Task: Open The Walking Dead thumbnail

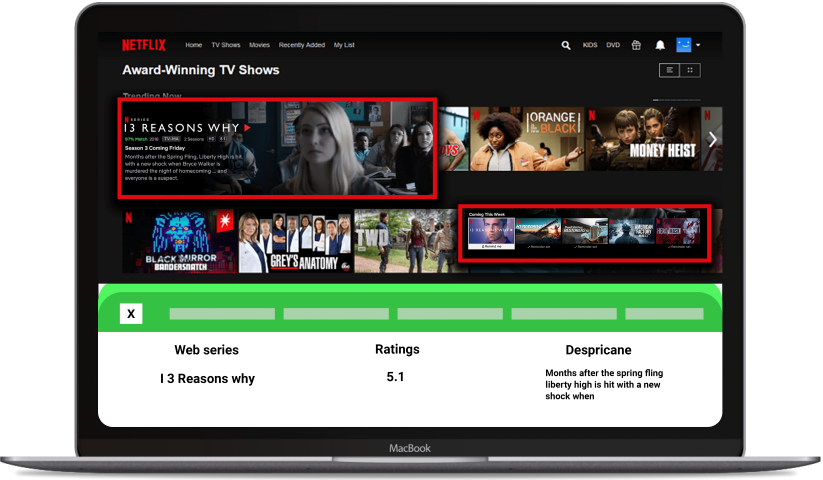Action: 406,241
